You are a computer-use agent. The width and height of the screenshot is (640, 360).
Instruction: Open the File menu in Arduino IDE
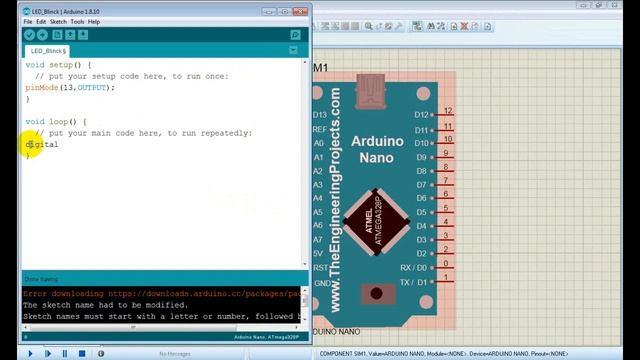28,22
